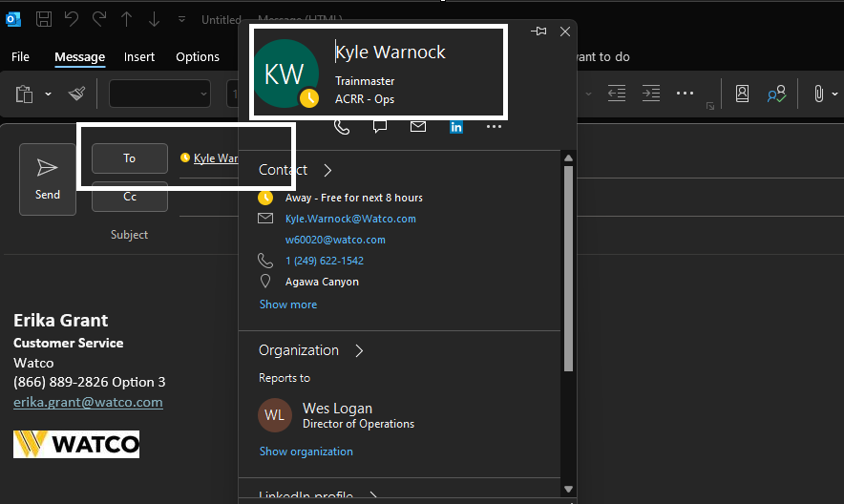844x504 pixels.
Task: Select the Options ribbon tab
Action: tap(198, 56)
